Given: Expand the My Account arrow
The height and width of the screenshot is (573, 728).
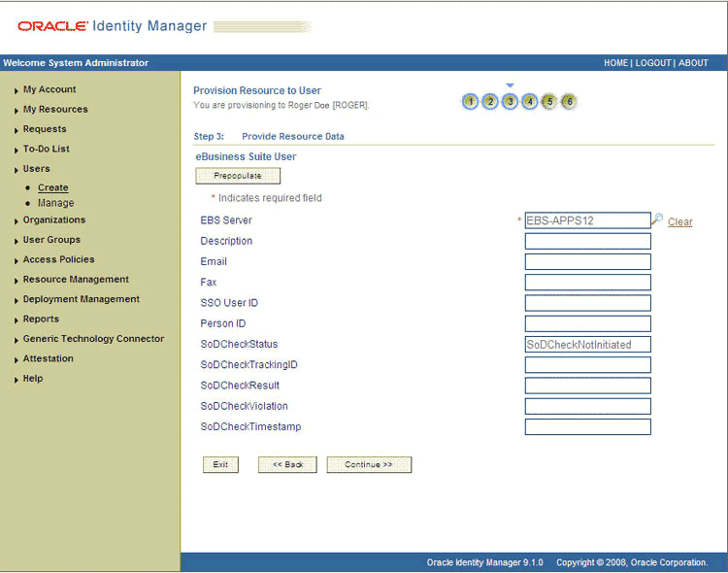Looking at the screenshot, I should click(17, 90).
